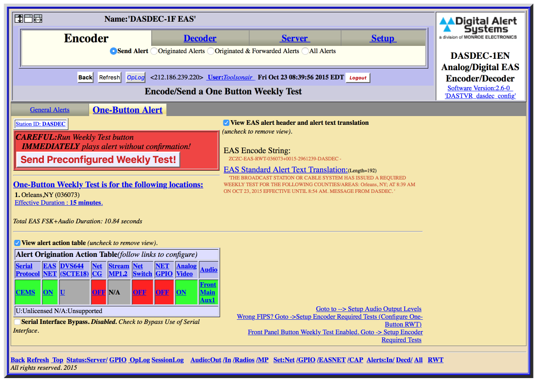Click the footer /Radios link
Screen dimensions: 548x392
[x=244, y=360]
